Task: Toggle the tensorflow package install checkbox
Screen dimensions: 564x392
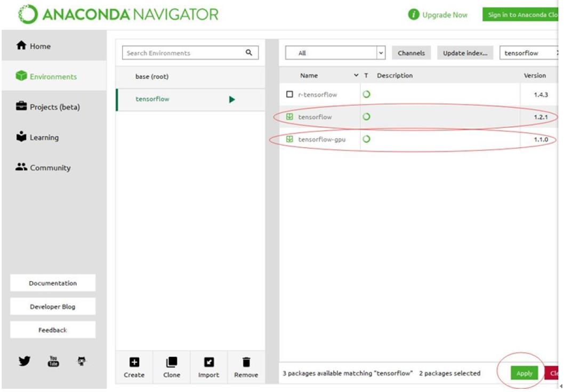Action: (289, 117)
